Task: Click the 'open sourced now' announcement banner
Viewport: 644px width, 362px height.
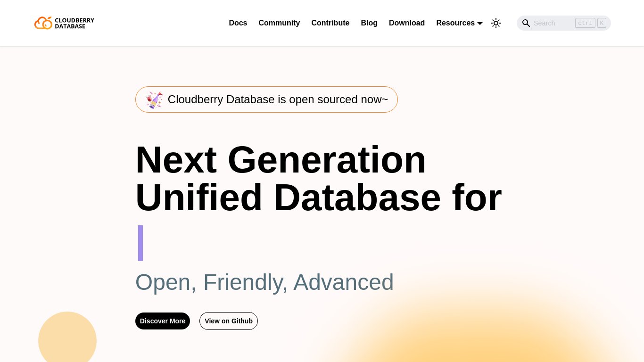Action: [x=266, y=99]
